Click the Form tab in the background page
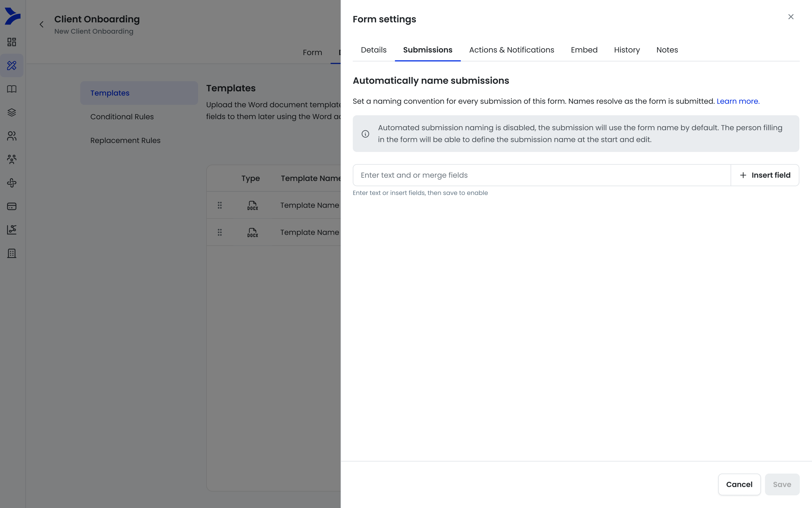 click(x=312, y=52)
